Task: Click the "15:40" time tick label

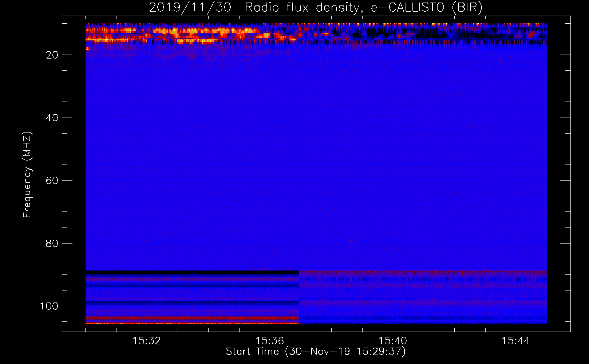Action: [x=393, y=341]
